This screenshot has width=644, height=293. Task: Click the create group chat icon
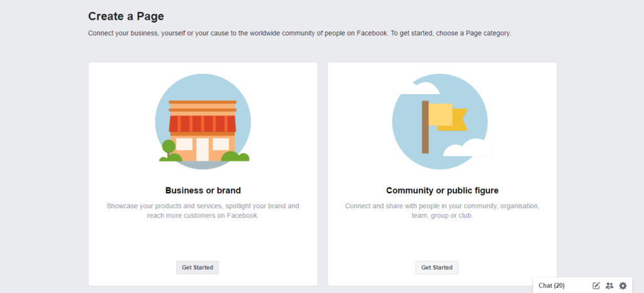click(609, 285)
